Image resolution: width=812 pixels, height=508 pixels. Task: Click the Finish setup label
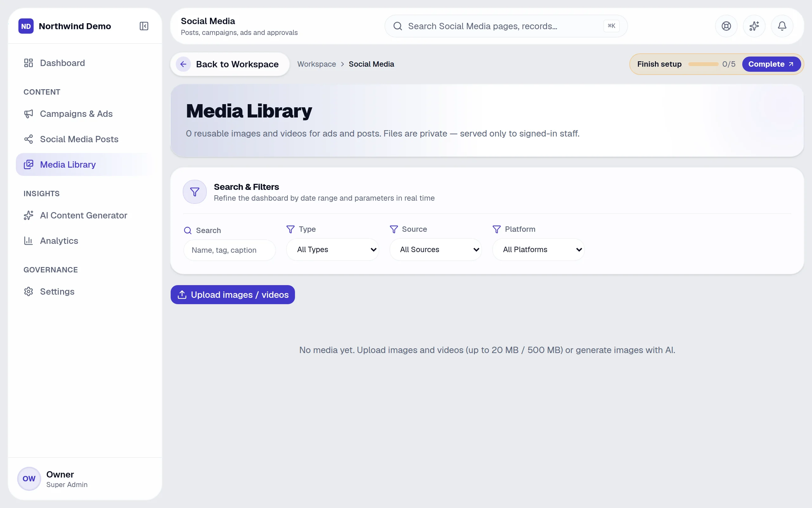coord(659,64)
